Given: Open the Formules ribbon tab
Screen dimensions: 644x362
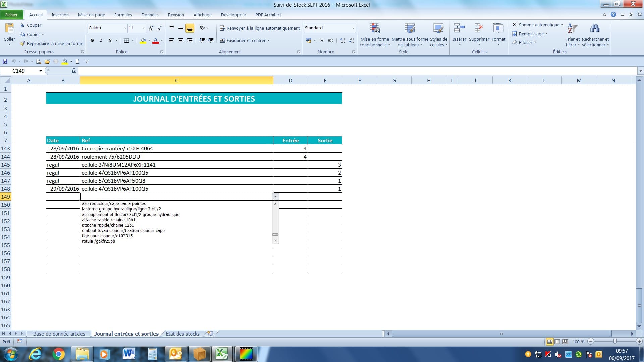Looking at the screenshot, I should point(123,15).
